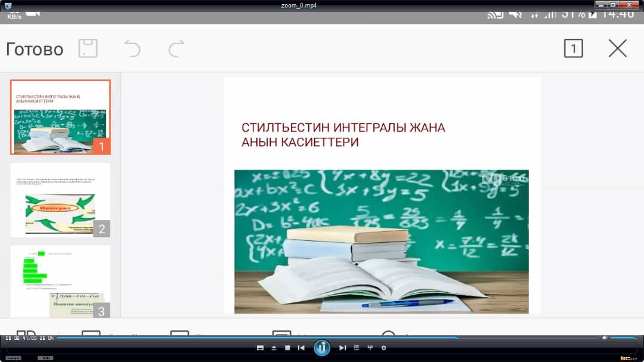This screenshot has width=644, height=362.
Task: Click the redo arrow icon
Action: coord(176,48)
